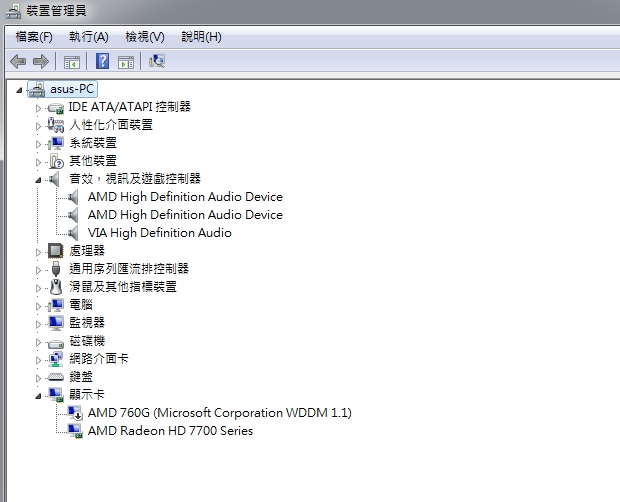Image resolution: width=620 pixels, height=502 pixels.
Task: Toggle the console tree pane icon
Action: click(x=72, y=62)
